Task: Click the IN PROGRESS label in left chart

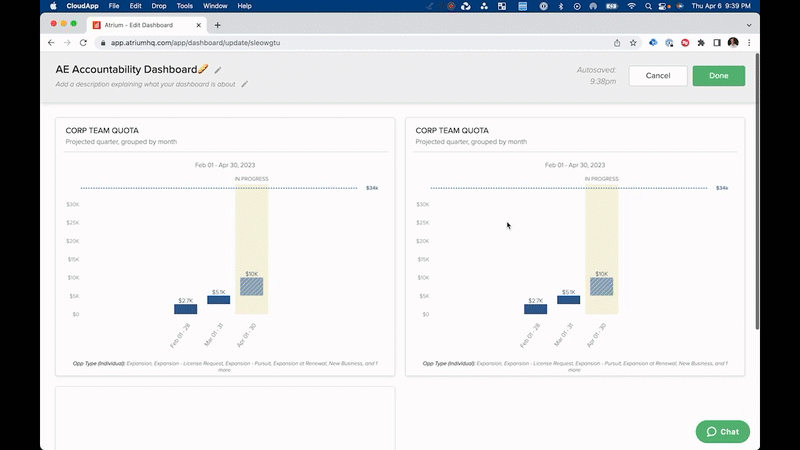Action: pyautogui.click(x=252, y=179)
